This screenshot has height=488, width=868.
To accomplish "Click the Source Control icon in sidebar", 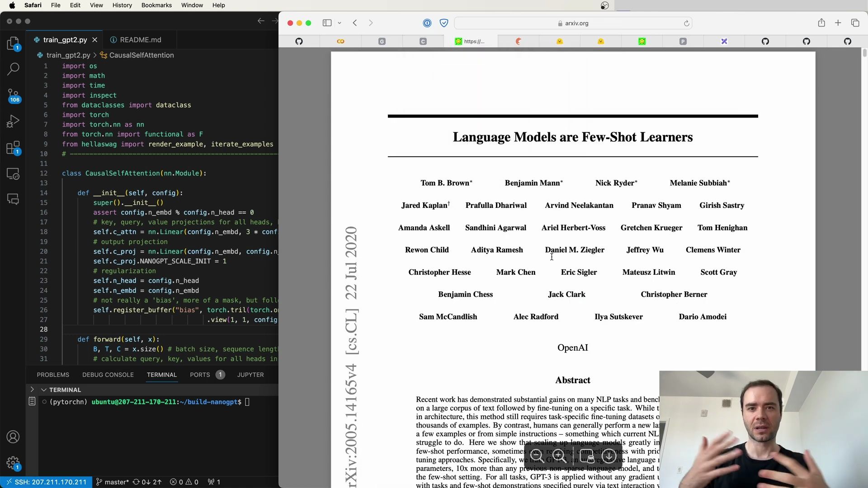I will click(x=13, y=94).
